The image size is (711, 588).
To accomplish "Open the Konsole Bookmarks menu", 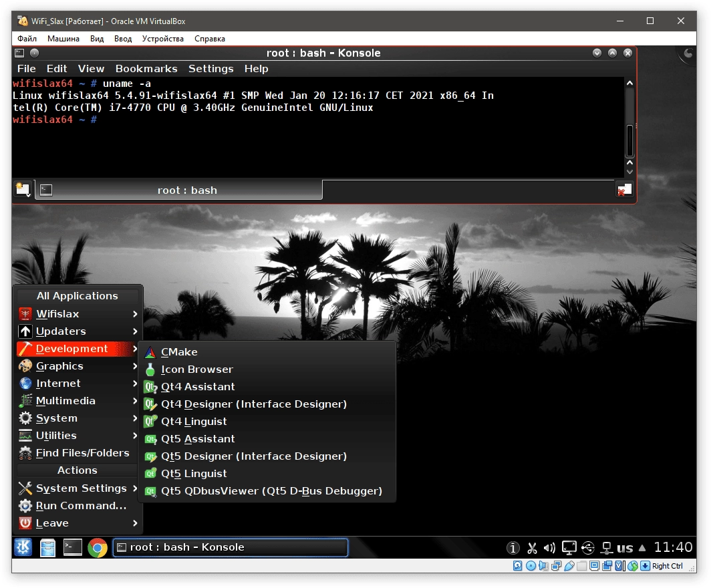I will click(x=146, y=68).
